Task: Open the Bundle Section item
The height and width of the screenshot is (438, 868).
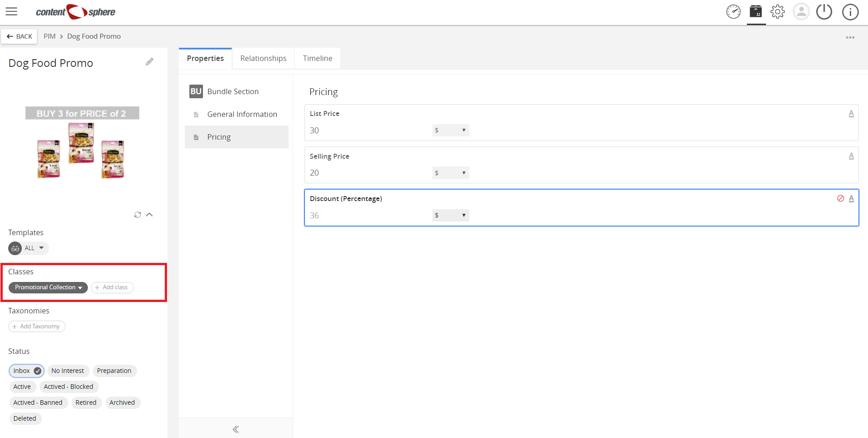Action: click(237, 91)
